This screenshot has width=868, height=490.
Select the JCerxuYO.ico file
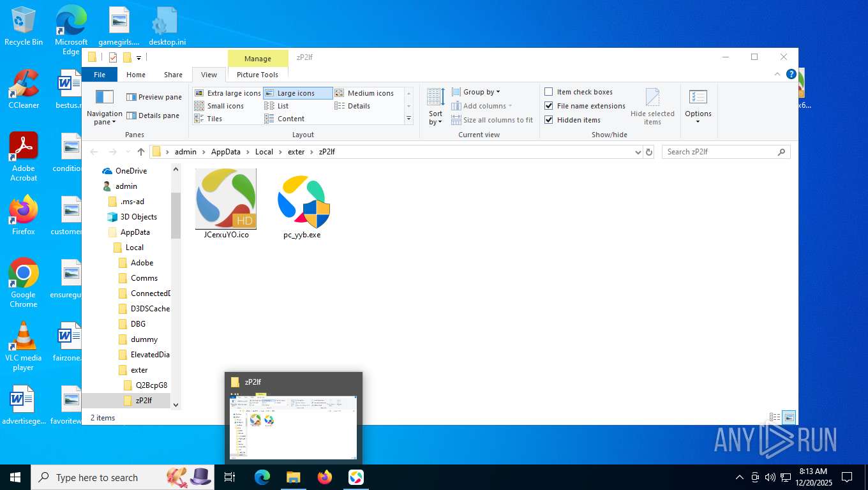226,204
